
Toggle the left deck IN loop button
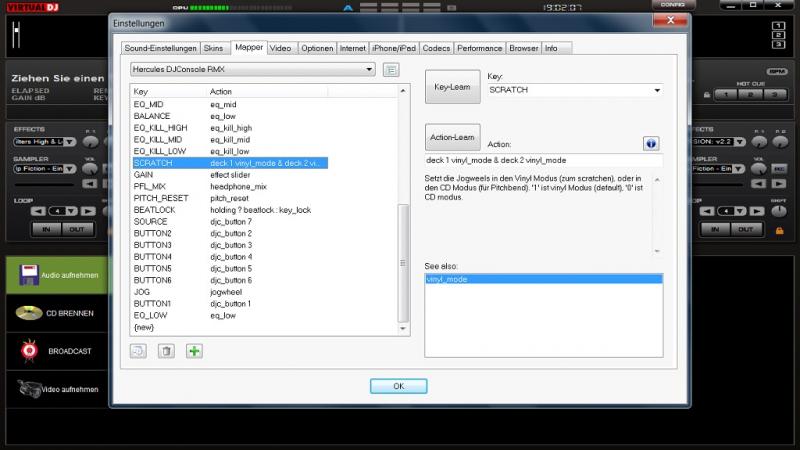46,229
